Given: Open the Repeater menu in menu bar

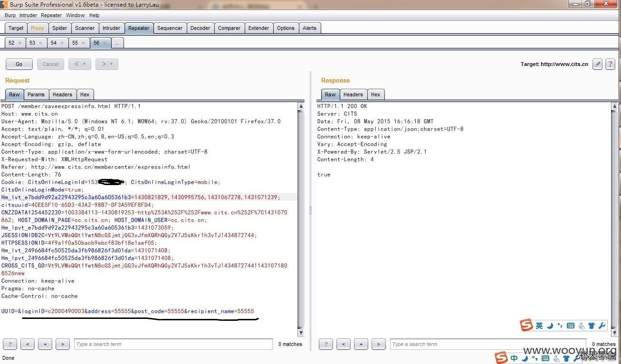Looking at the screenshot, I should pos(51,15).
